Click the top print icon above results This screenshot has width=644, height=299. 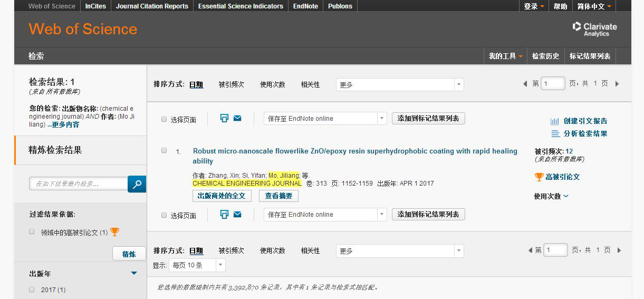(224, 118)
